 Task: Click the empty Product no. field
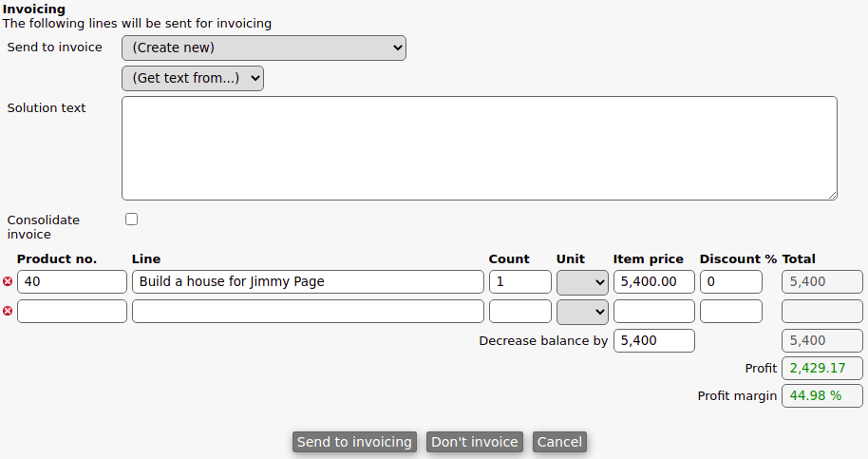pyautogui.click(x=71, y=311)
